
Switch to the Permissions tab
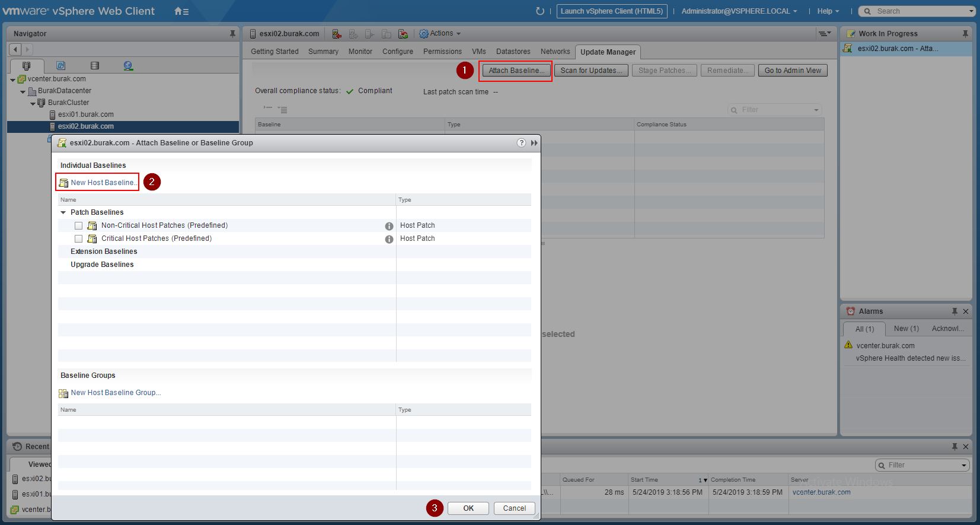pos(442,52)
